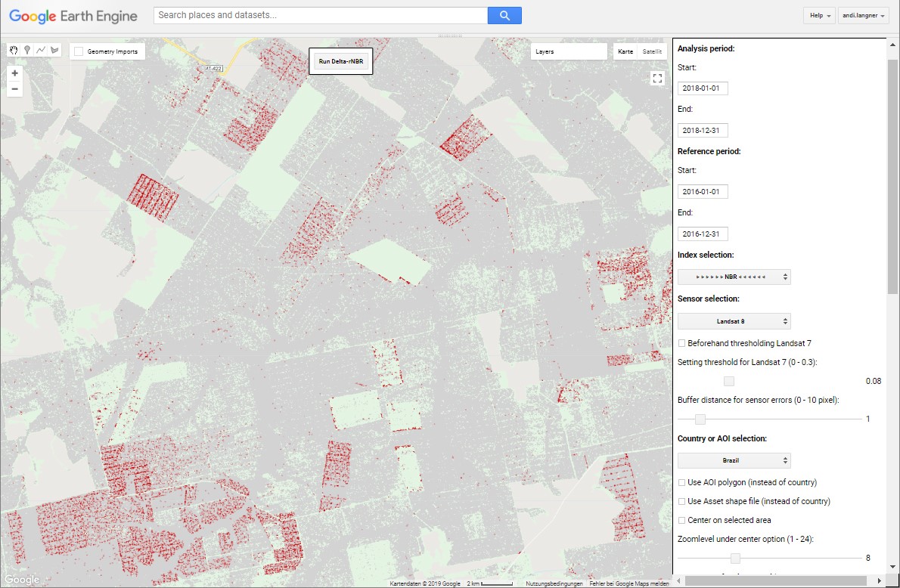Click the threshold value 0.08
Image resolution: width=900 pixels, height=588 pixels.
[x=873, y=381]
